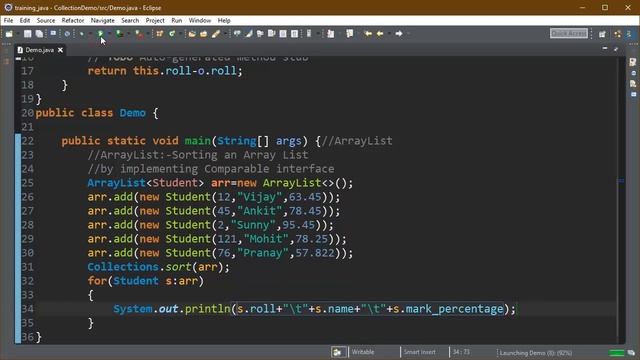Open the Debug configurations dropdown arrow
This screenshot has width=640, height=360.
click(x=90, y=34)
